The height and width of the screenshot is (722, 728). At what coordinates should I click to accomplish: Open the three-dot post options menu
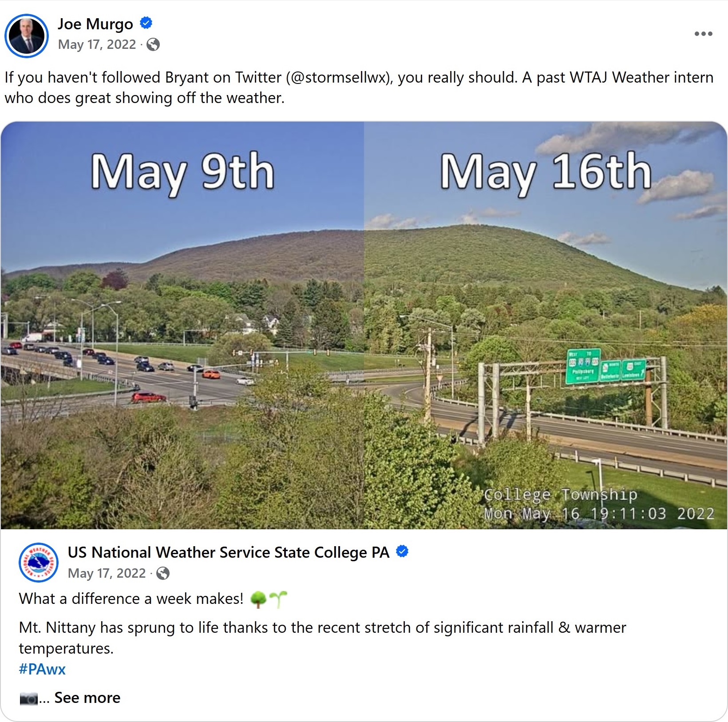703,34
